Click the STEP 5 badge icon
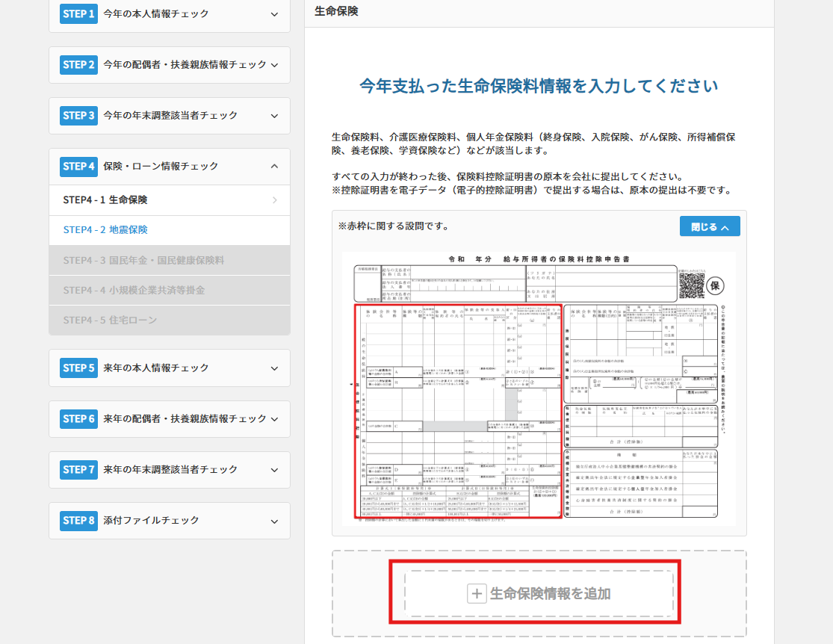This screenshot has height=644, width=833. (78, 368)
